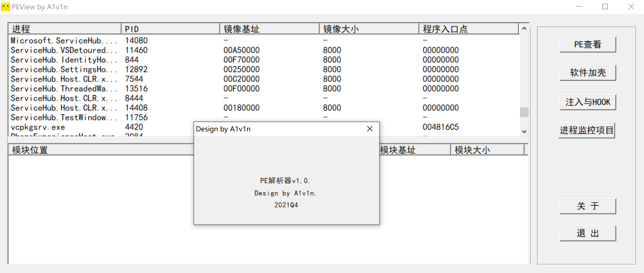The image size is (644, 273).
Task: Click PID 844 cell
Action: (x=132, y=60)
